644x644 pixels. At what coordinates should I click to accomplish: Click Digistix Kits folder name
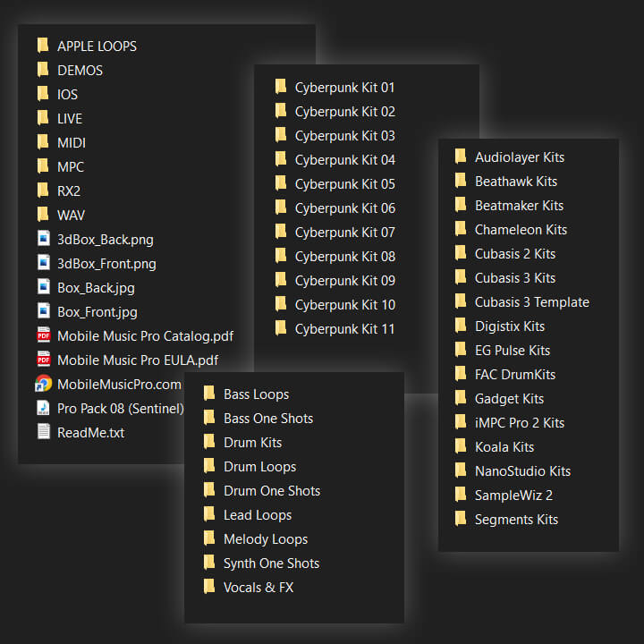tap(510, 326)
